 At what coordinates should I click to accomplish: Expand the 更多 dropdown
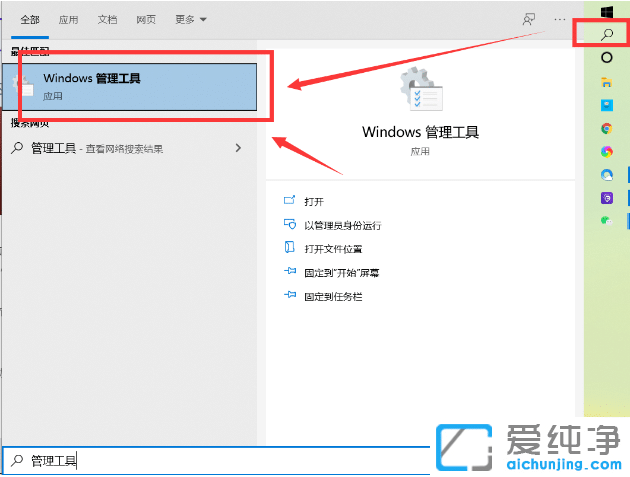tap(190, 19)
